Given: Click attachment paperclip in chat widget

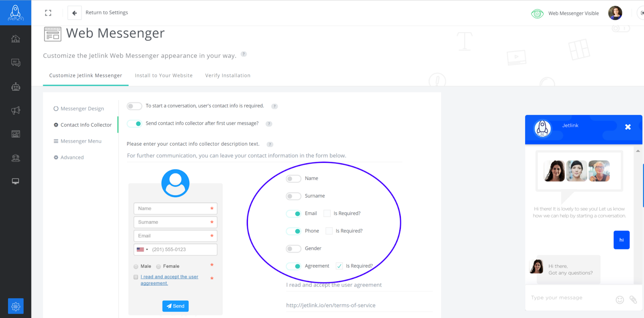Looking at the screenshot, I should coord(633,299).
